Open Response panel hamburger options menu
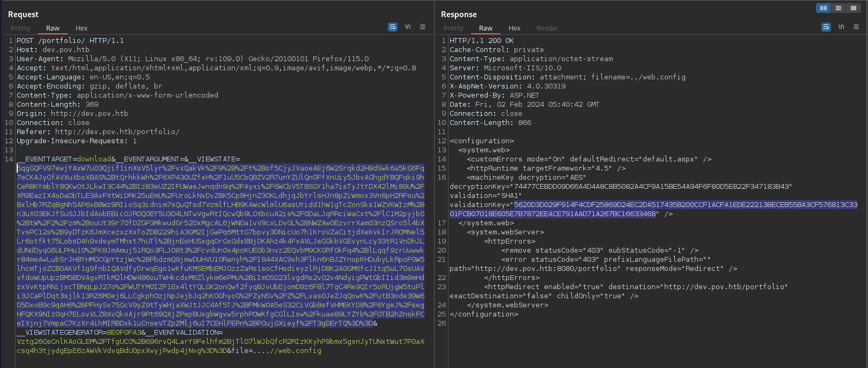Image resolution: width=868 pixels, height=368 pixels. [856, 27]
